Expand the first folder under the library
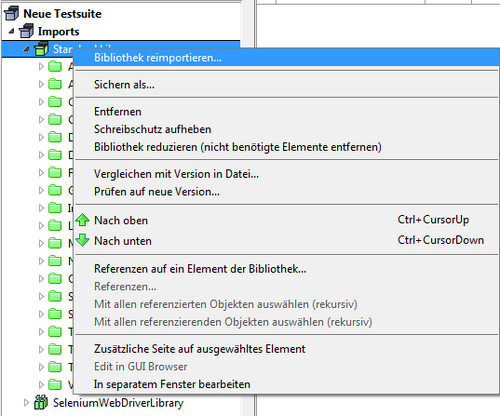Viewport: 500px width, 416px height. [41, 66]
